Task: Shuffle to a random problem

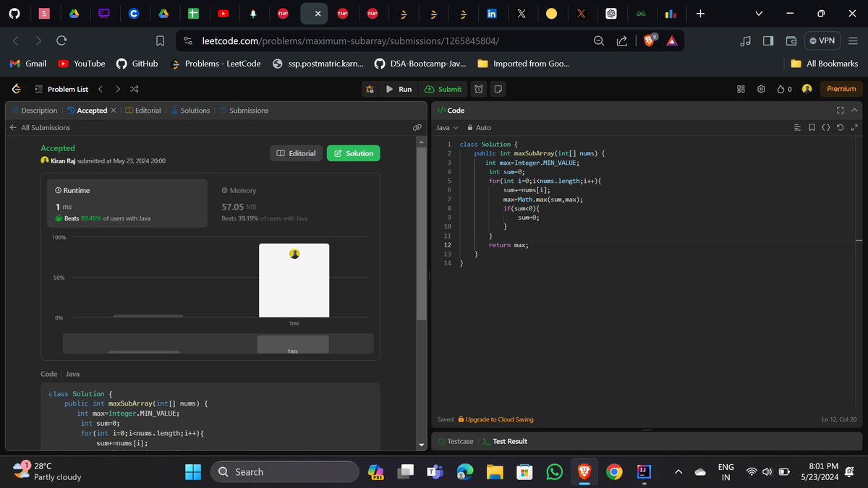Action: point(135,89)
